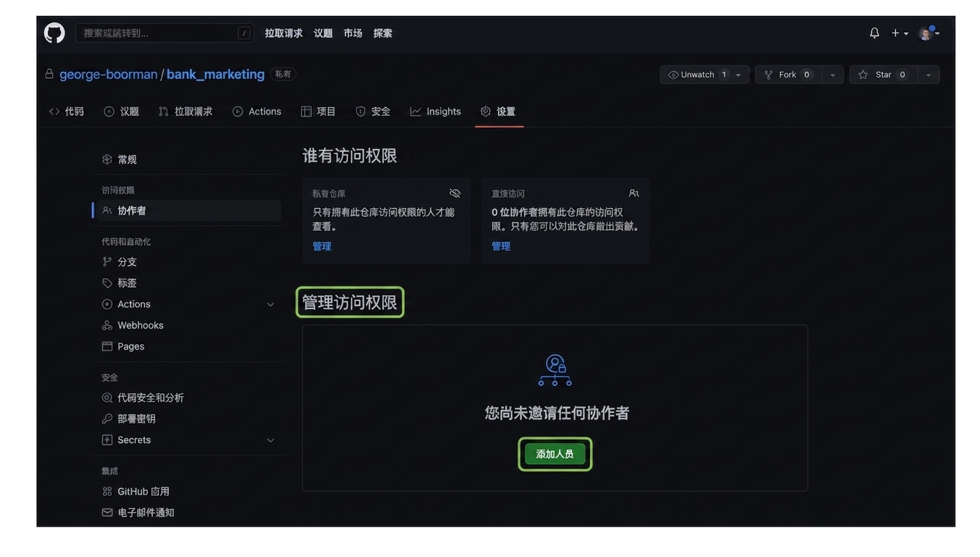Expand the Fork dropdown arrow
The width and height of the screenshot is (980, 557).
coord(833,75)
